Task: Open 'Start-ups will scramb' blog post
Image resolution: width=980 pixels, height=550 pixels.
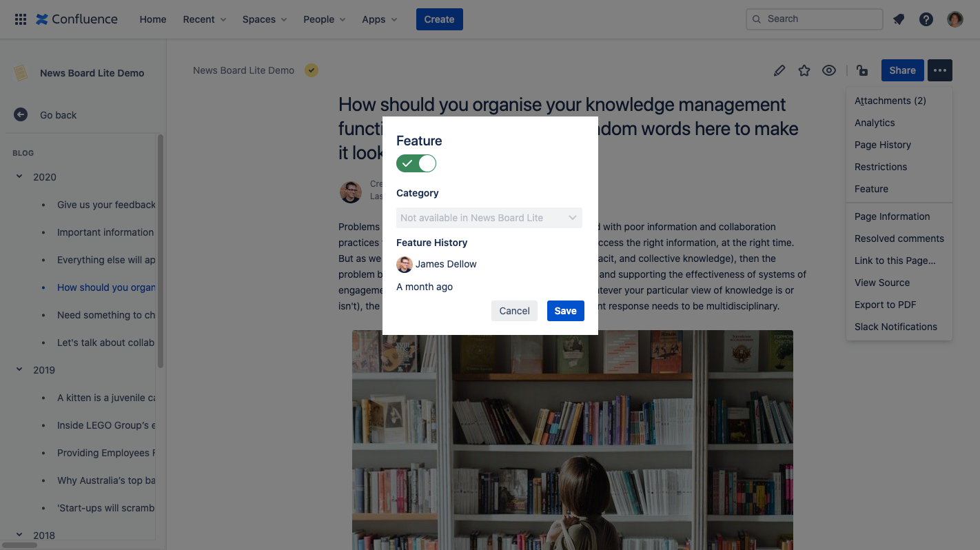Action: [106, 508]
